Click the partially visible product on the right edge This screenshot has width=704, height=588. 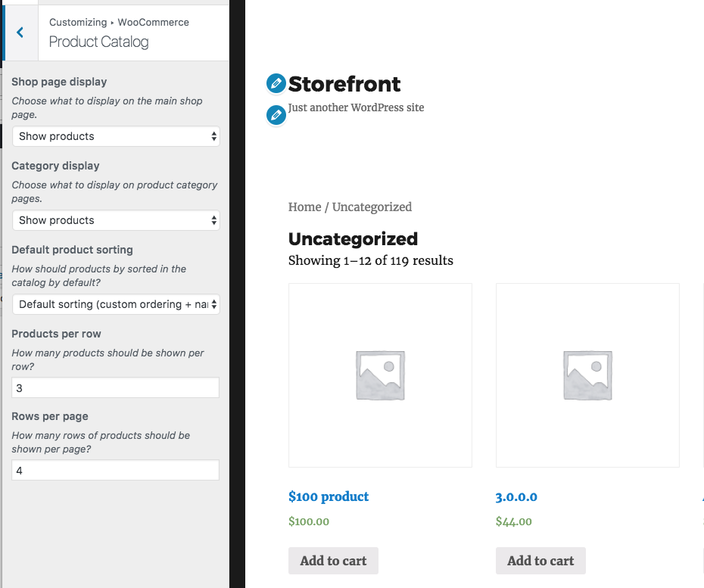point(701,374)
